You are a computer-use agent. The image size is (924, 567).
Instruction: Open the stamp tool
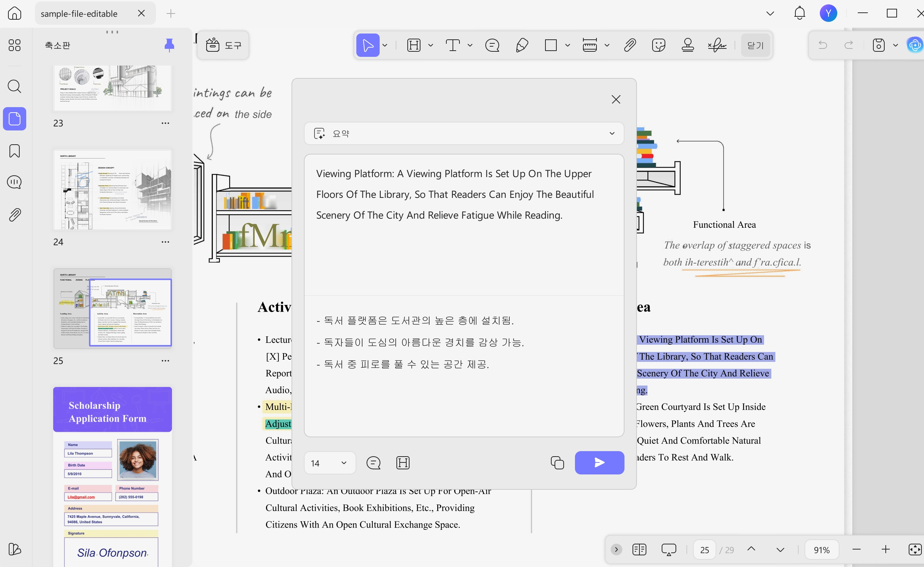pyautogui.click(x=688, y=46)
